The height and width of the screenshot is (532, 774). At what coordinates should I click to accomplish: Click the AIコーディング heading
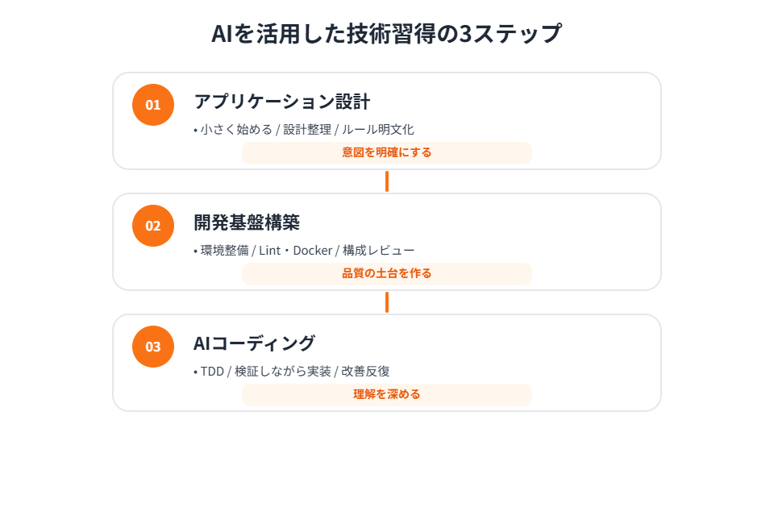point(254,343)
